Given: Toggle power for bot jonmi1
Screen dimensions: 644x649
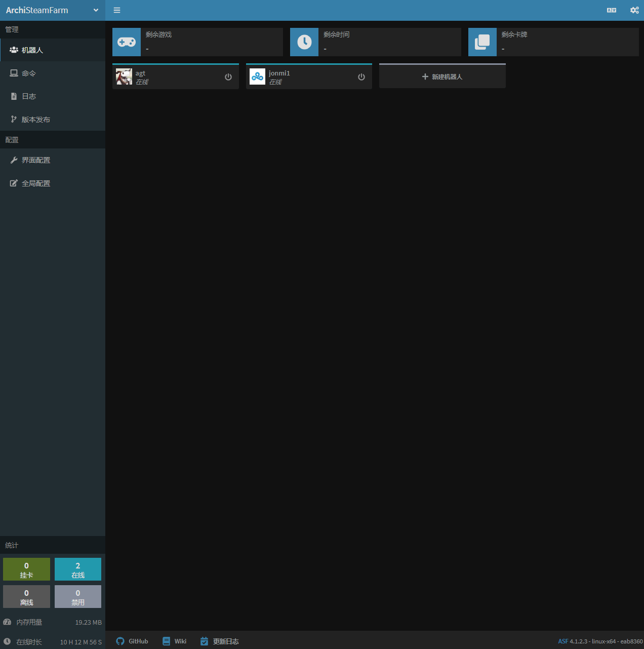Looking at the screenshot, I should click(x=361, y=77).
